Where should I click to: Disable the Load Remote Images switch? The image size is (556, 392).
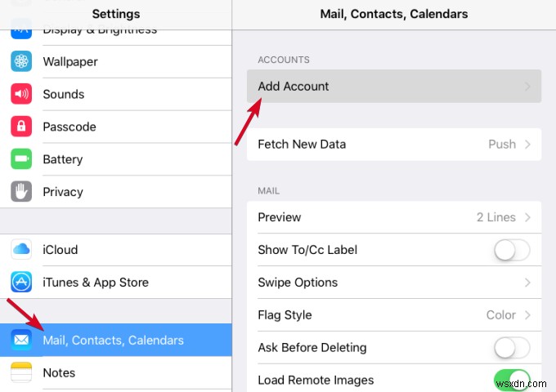(x=513, y=380)
